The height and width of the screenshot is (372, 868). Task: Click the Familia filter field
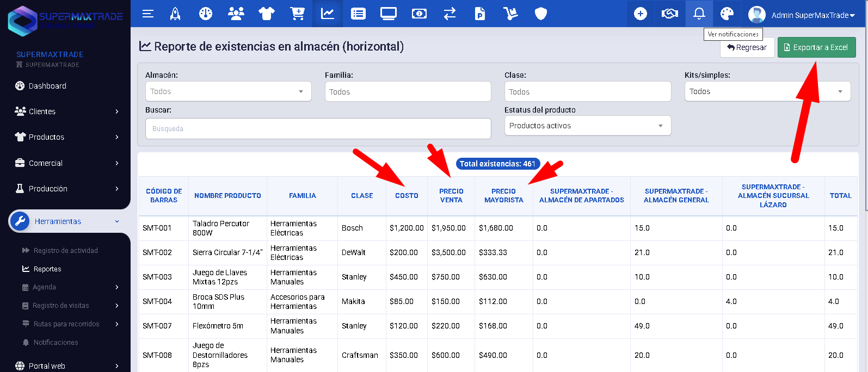pyautogui.click(x=408, y=91)
